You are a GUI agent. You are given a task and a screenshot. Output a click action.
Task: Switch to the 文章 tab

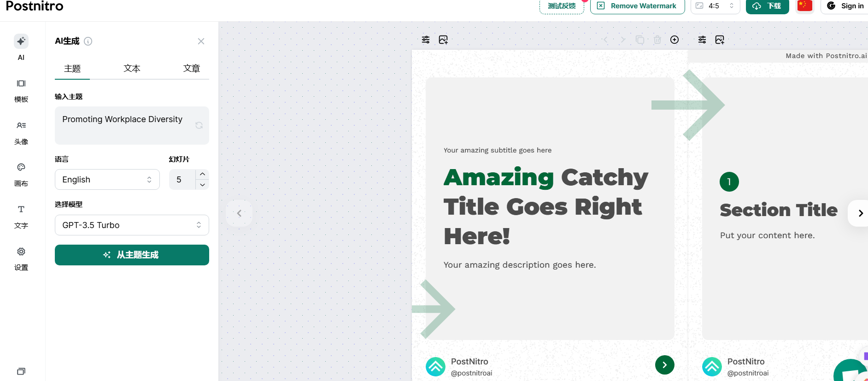pyautogui.click(x=191, y=69)
